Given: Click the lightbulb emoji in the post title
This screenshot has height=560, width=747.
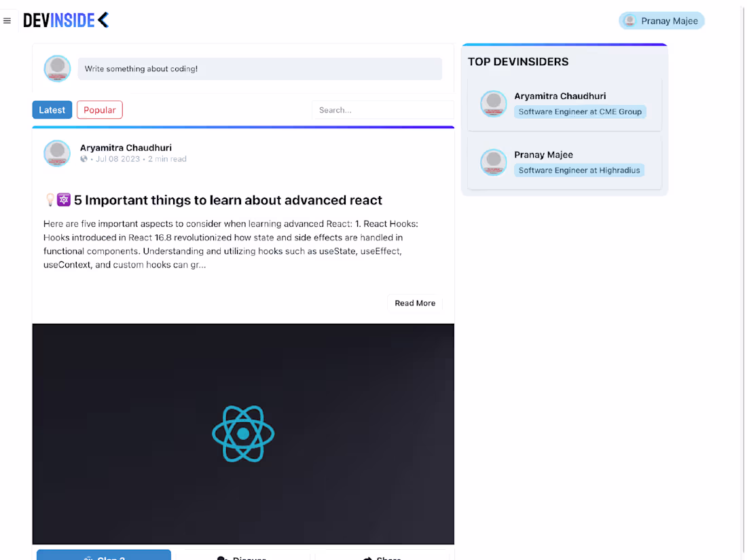Looking at the screenshot, I should coord(48,200).
